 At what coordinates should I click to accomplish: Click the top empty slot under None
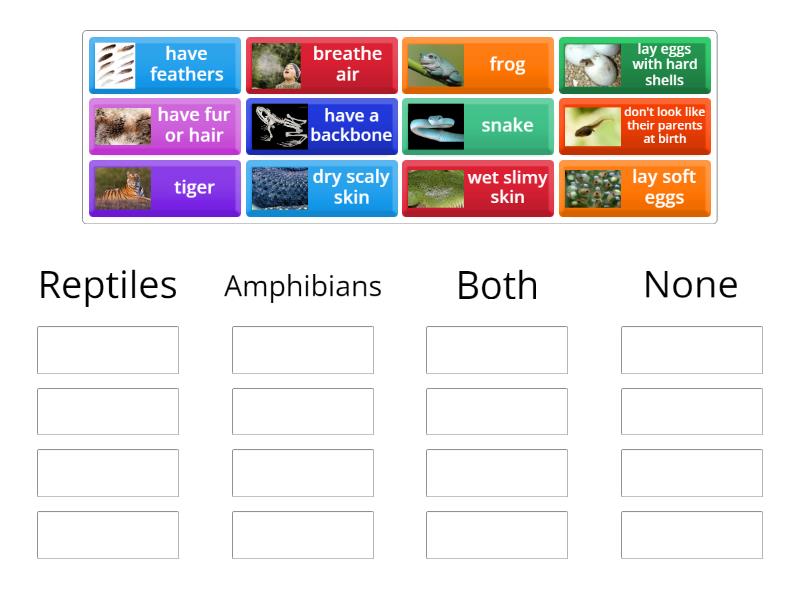coord(692,350)
